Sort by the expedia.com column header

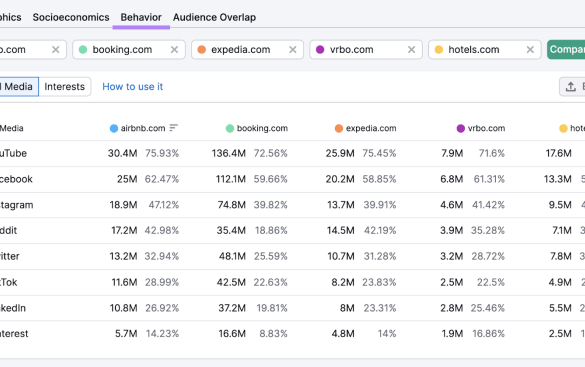(x=371, y=128)
